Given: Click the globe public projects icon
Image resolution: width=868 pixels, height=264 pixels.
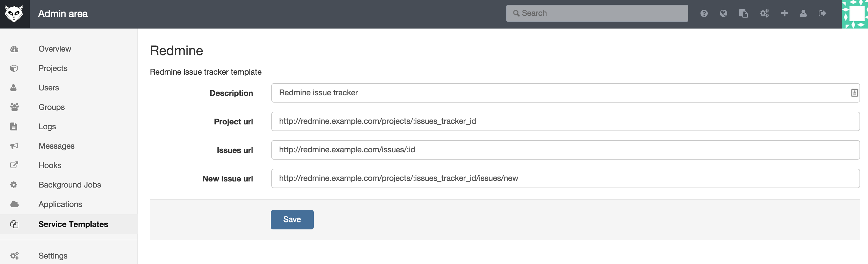Looking at the screenshot, I should [724, 13].
